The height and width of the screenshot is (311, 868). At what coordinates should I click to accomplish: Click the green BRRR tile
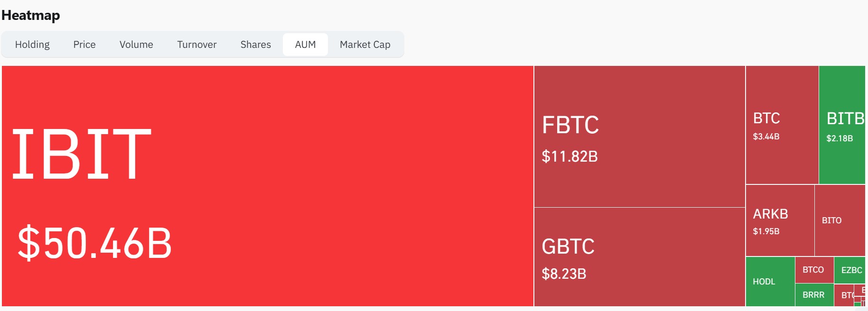pyautogui.click(x=814, y=295)
